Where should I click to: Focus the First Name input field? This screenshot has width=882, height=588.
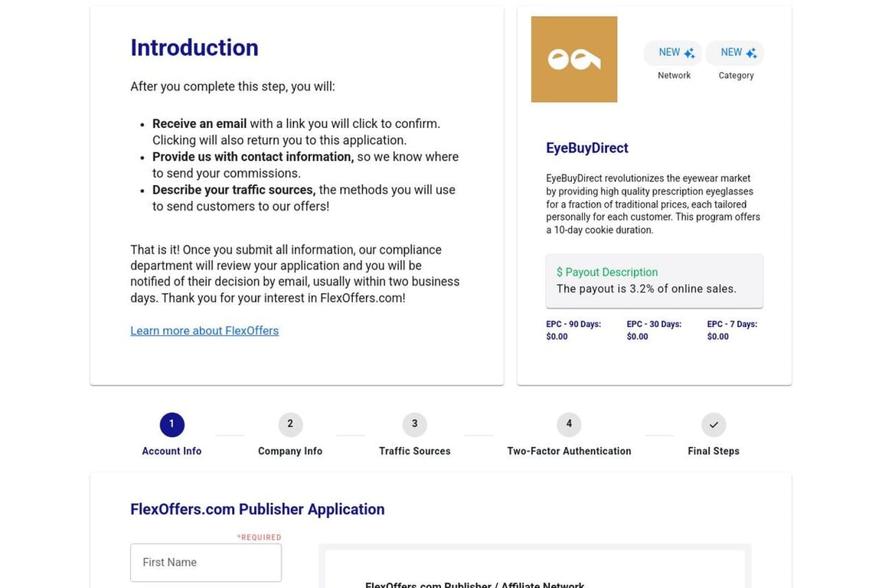tap(206, 563)
